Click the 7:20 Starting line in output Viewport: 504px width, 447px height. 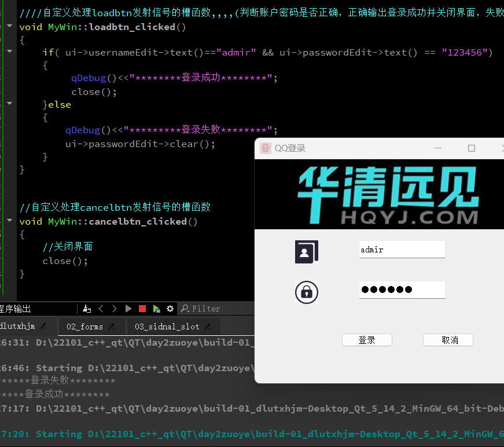tap(252, 434)
